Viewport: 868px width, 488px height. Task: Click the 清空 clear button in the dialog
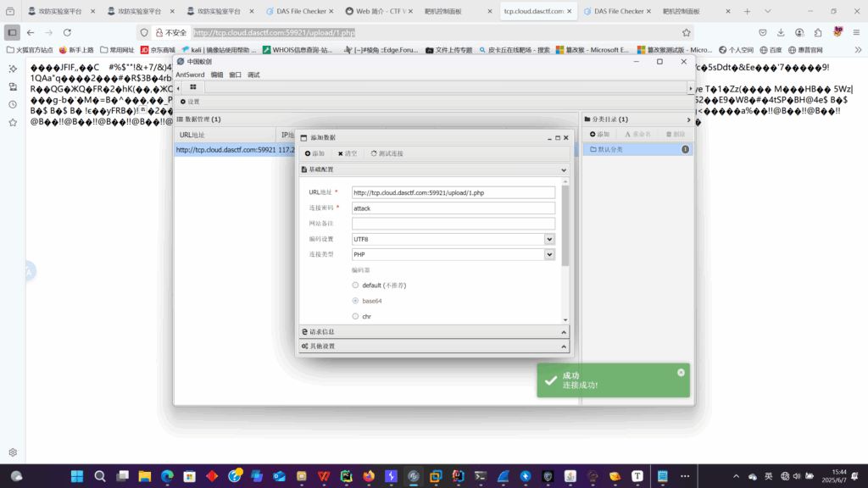(x=347, y=153)
